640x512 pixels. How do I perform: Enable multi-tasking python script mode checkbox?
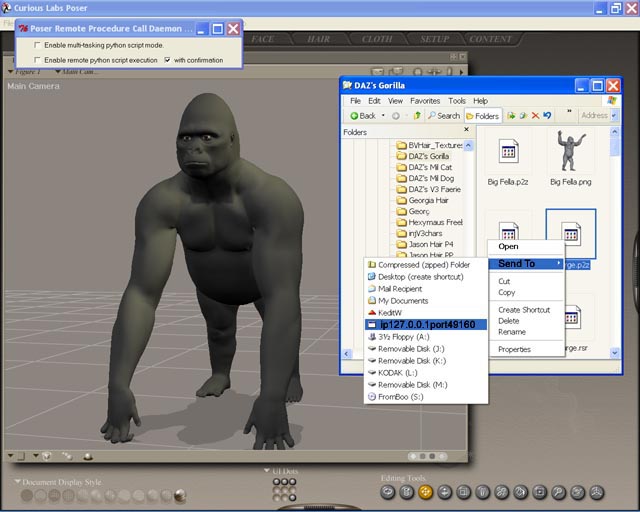click(38, 46)
